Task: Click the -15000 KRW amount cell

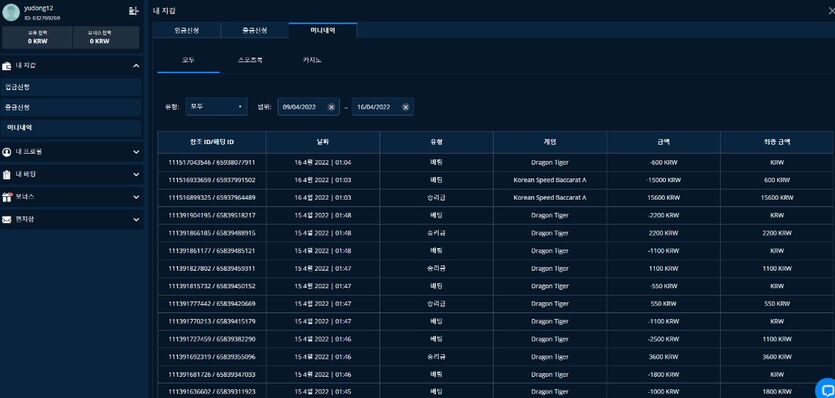Action: [x=664, y=180]
